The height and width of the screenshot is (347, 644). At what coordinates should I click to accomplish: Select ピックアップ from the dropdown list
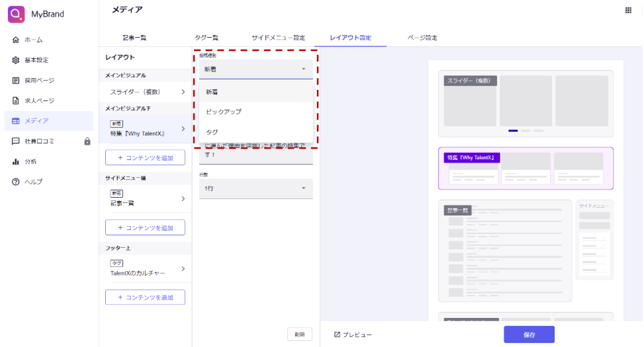coord(224,112)
